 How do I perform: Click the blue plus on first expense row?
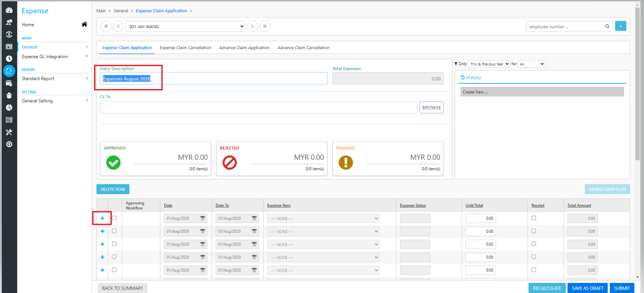click(103, 218)
